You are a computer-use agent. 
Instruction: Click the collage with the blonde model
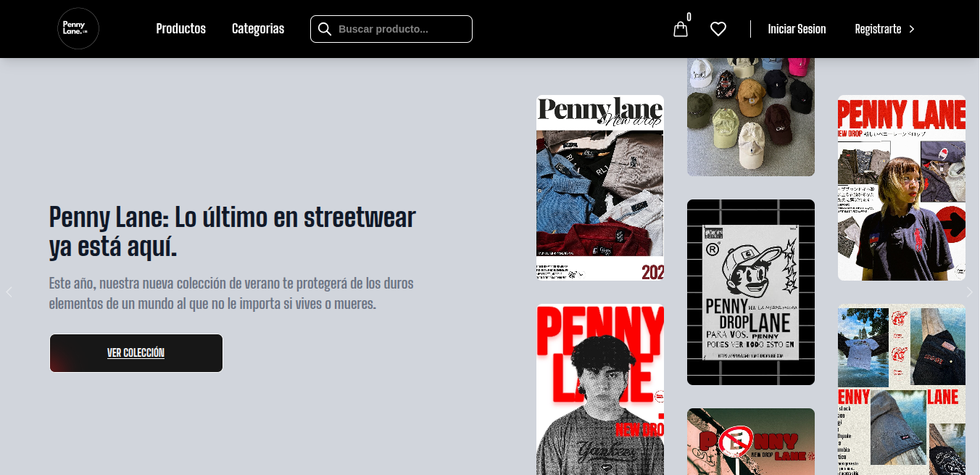901,188
